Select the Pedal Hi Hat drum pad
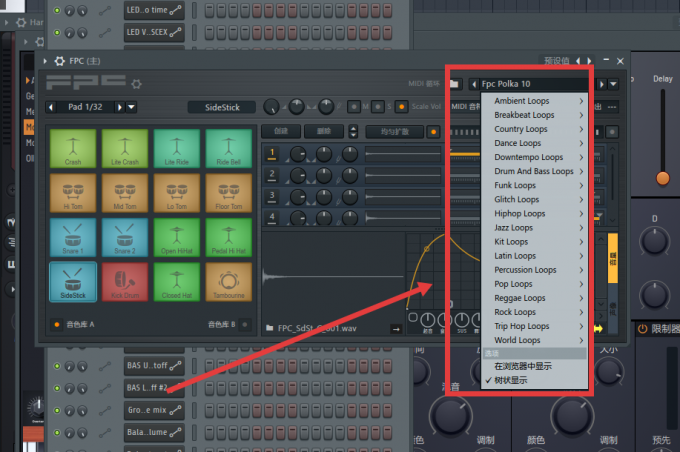 click(229, 237)
